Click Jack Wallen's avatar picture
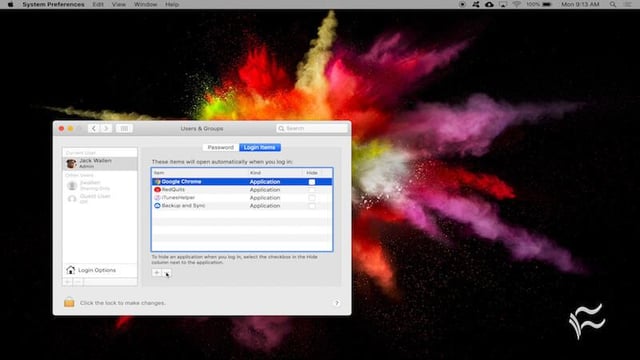The width and height of the screenshot is (640, 360). [x=71, y=164]
